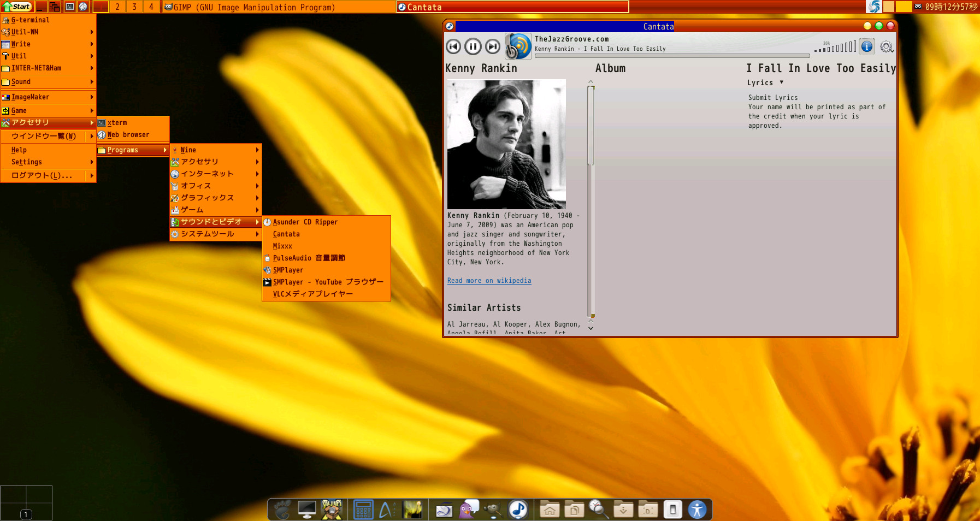Click the Start button
The image size is (980, 521).
(x=17, y=7)
